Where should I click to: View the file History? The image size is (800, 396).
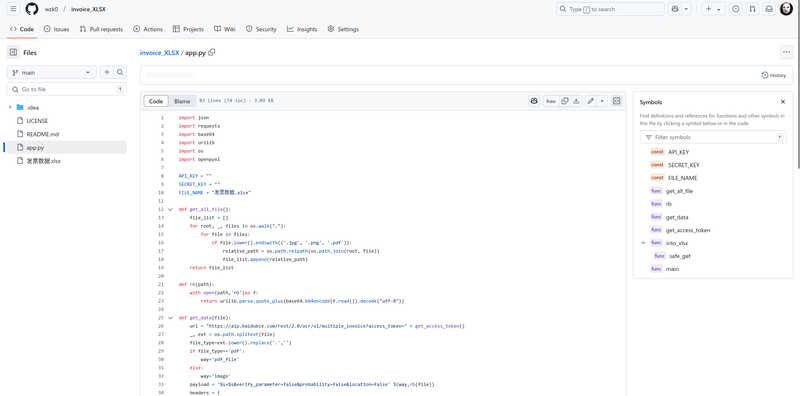pyautogui.click(x=773, y=75)
